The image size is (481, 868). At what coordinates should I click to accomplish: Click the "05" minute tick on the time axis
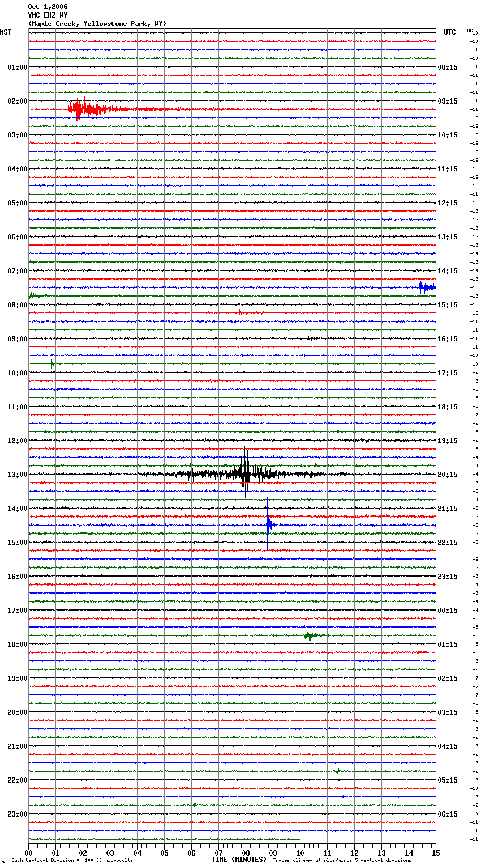(164, 852)
